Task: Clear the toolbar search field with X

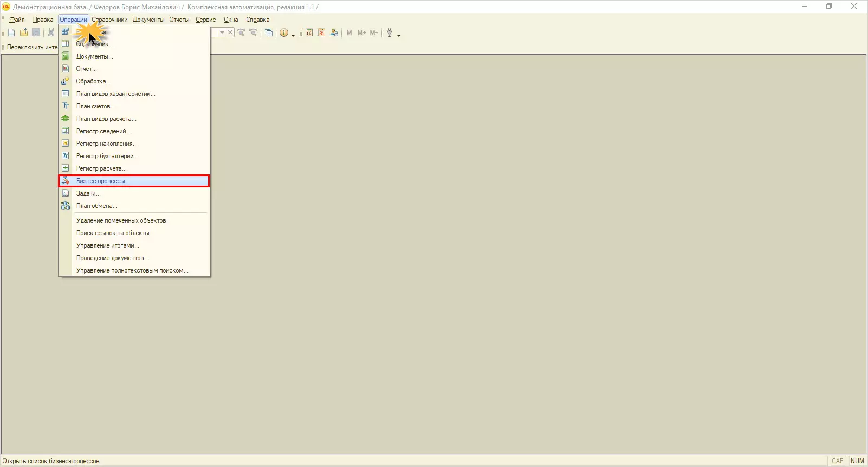Action: coord(230,33)
